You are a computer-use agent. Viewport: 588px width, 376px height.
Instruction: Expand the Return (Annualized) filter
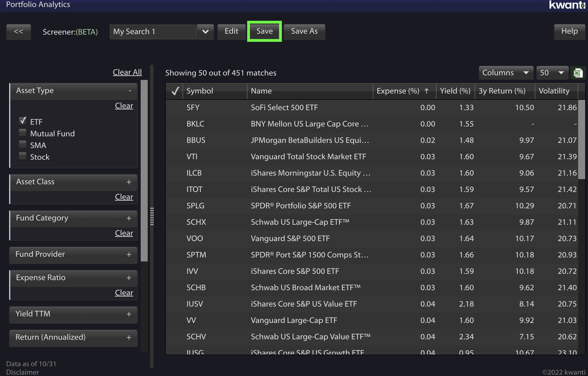pos(129,338)
